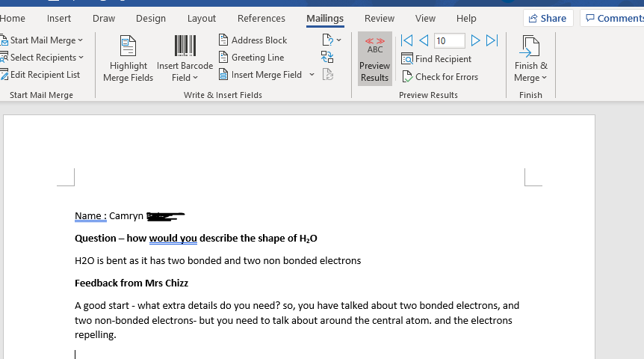Insert a Greeting Line

tap(251, 58)
